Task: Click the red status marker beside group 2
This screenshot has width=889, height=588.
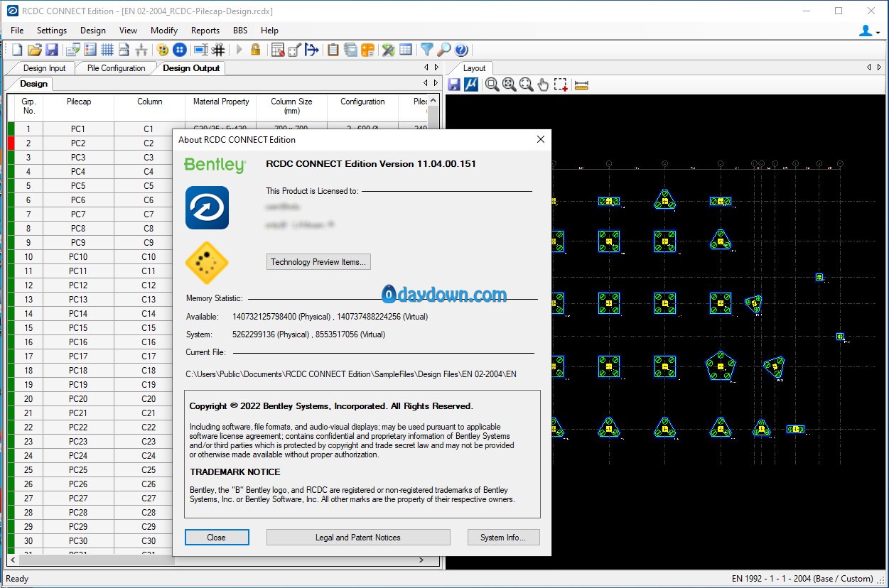Action: pos(11,143)
